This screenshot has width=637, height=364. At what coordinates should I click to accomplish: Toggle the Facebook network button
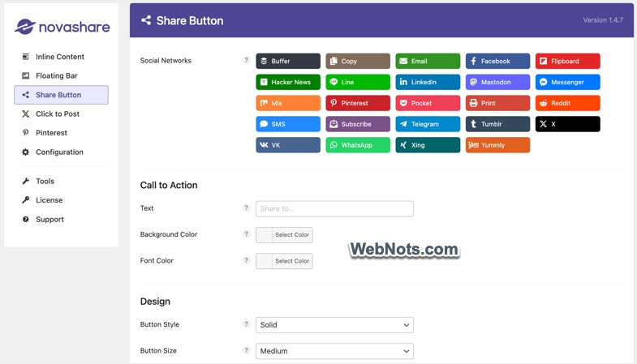pos(497,61)
